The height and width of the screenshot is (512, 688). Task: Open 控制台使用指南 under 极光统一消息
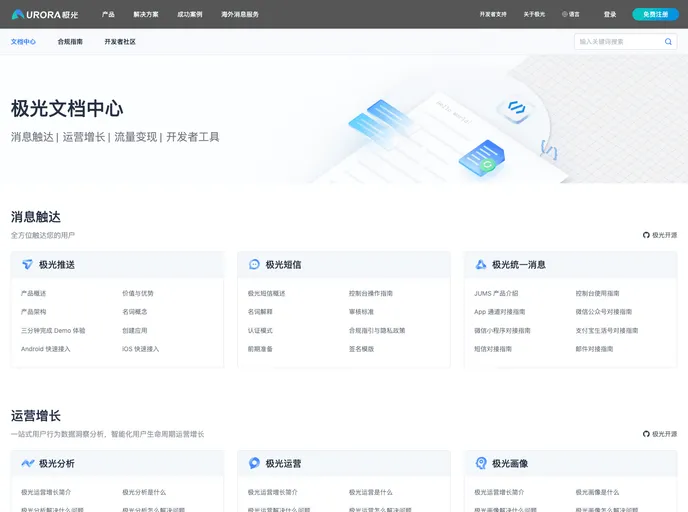point(598,293)
